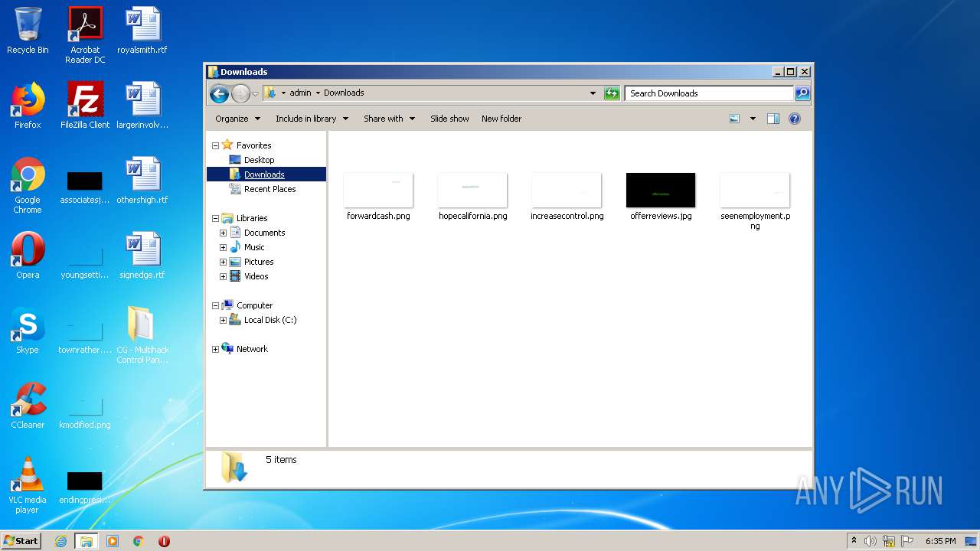
Task: Select Downloads in Favorites
Action: [x=264, y=174]
